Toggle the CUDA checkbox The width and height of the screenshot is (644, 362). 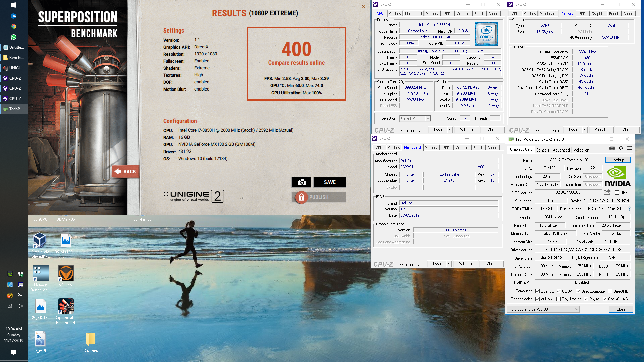pyautogui.click(x=559, y=291)
